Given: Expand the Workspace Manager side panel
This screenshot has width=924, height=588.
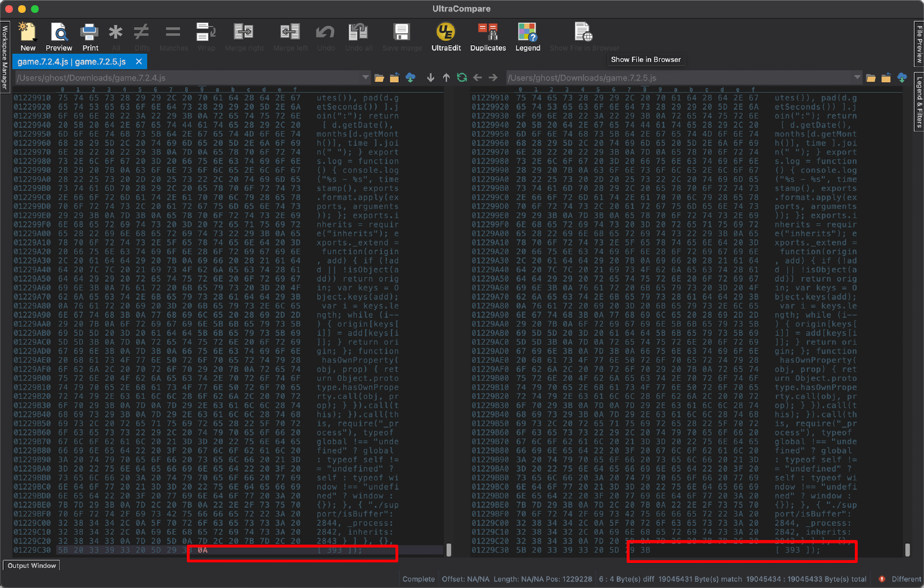Looking at the screenshot, I should click(x=5, y=57).
